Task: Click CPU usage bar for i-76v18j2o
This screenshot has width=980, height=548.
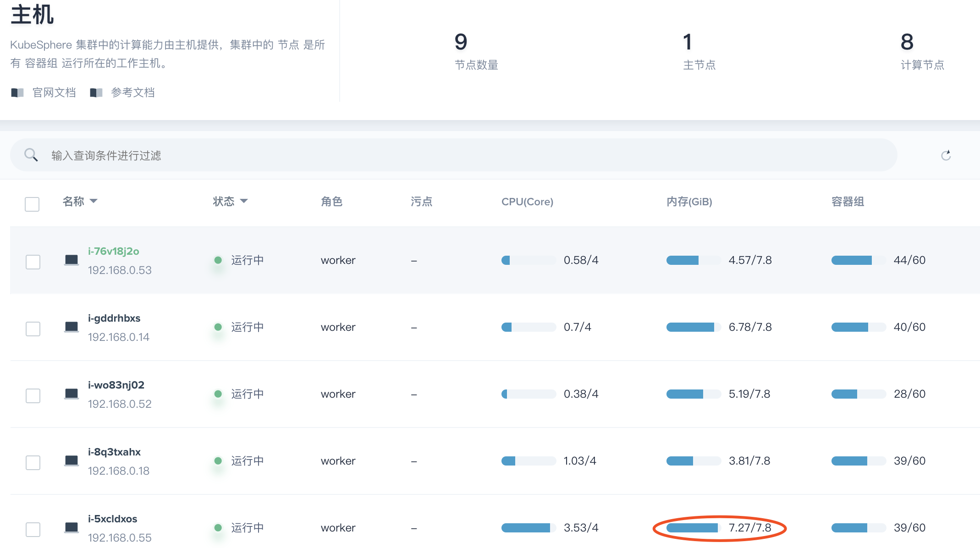Action: [529, 260]
